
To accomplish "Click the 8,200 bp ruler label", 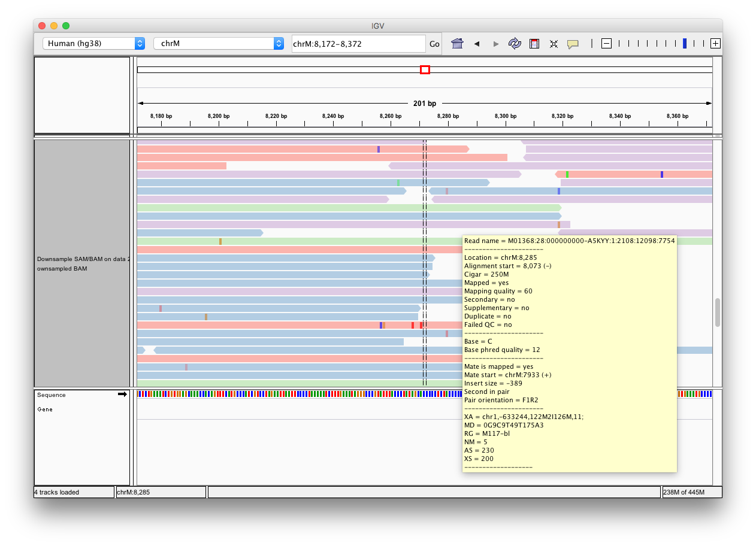I will [x=219, y=116].
